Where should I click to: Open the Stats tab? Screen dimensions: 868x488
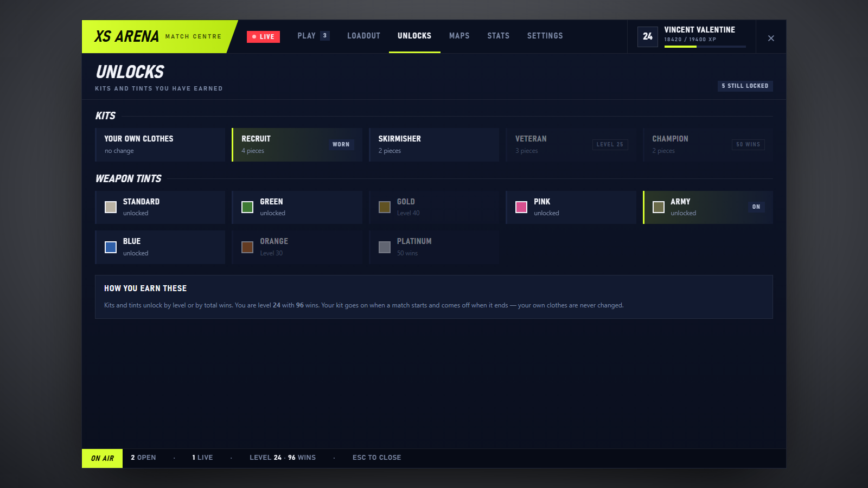[x=498, y=36]
